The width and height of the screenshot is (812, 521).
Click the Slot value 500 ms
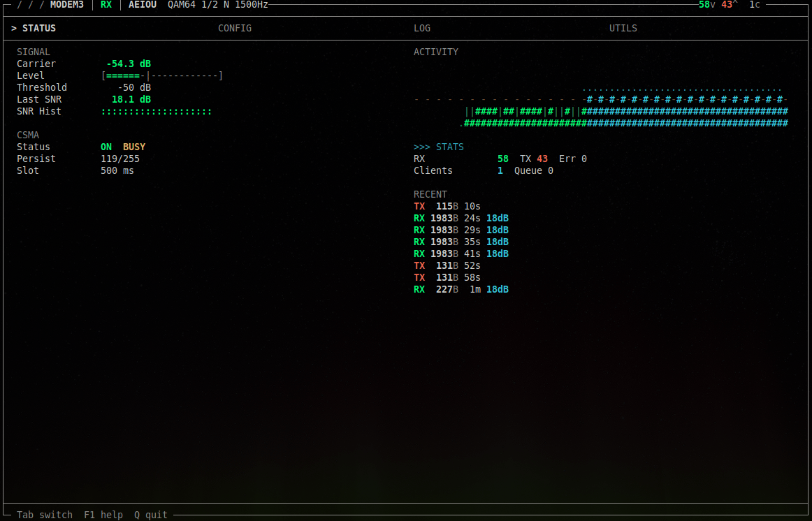point(117,170)
